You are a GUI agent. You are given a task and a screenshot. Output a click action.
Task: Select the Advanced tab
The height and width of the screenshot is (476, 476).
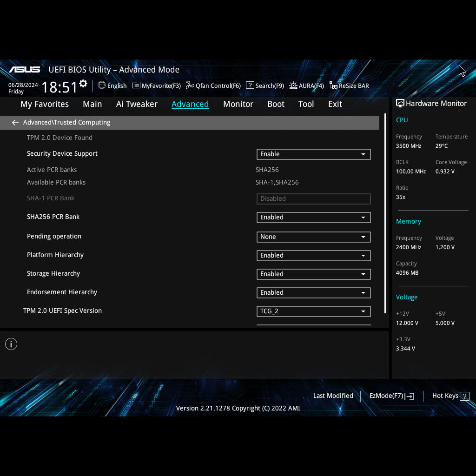click(x=190, y=104)
